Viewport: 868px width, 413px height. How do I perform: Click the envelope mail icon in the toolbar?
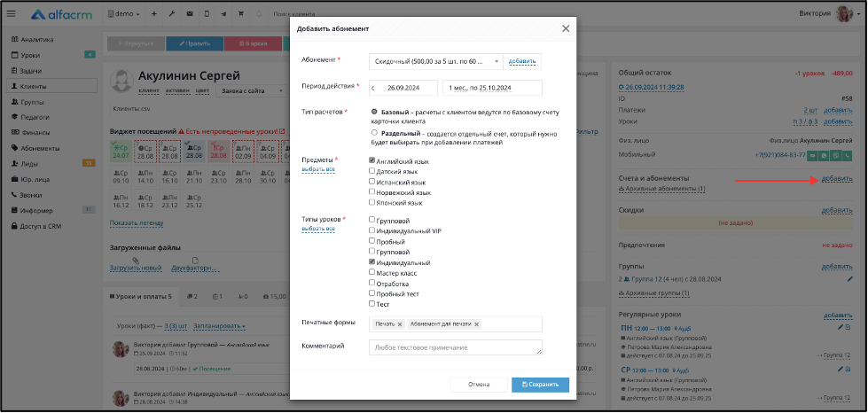pos(190,14)
